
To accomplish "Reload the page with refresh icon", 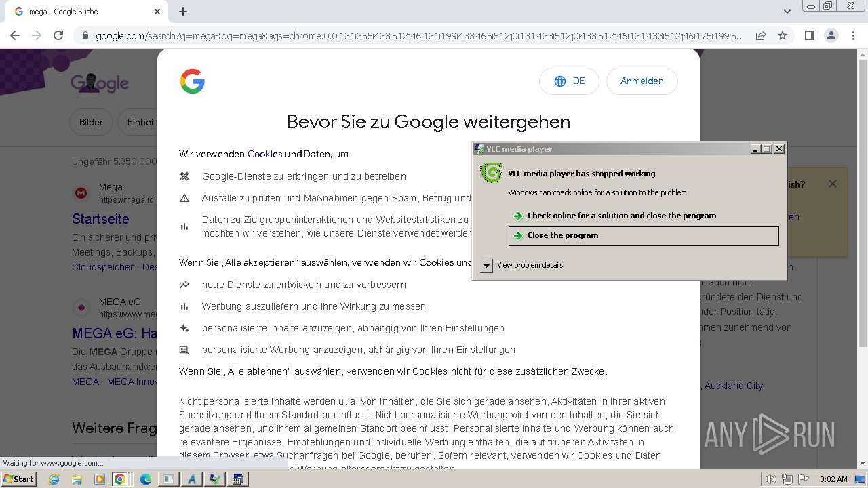I will [x=58, y=35].
